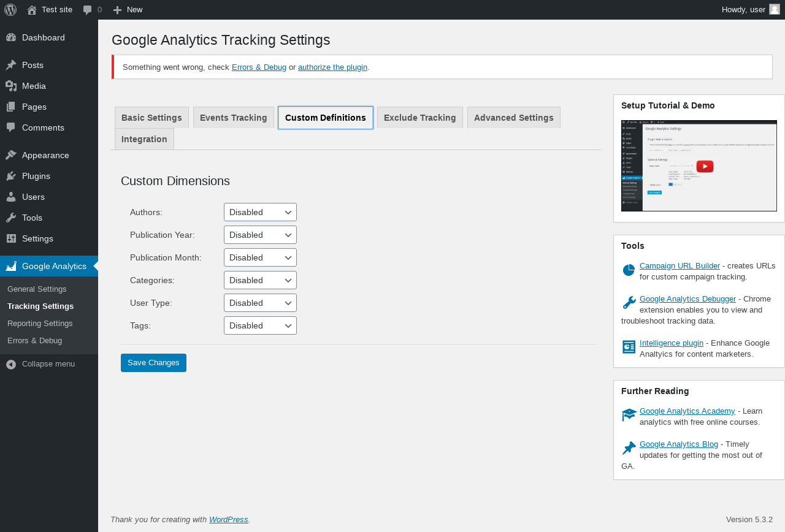Click the Publication Month label
This screenshot has height=532, width=785.
(x=166, y=257)
